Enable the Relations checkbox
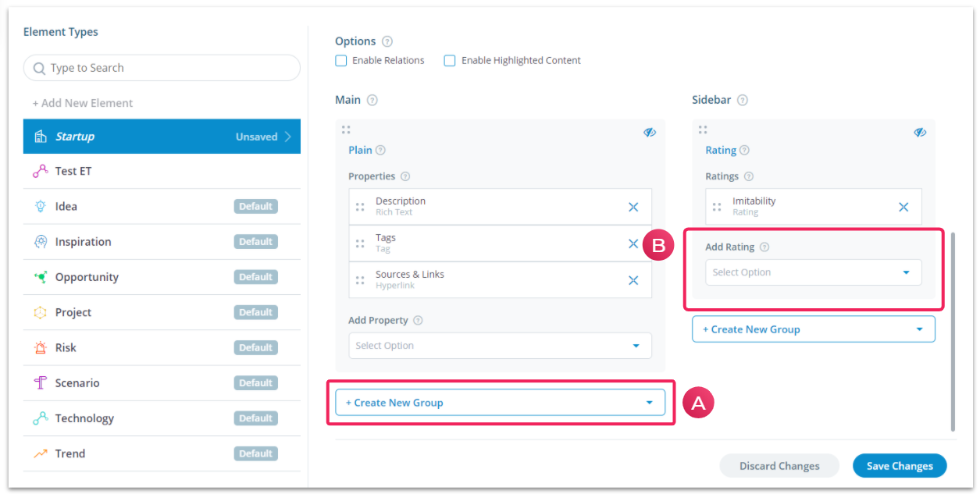Screen dimensions: 980x494 tap(340, 61)
